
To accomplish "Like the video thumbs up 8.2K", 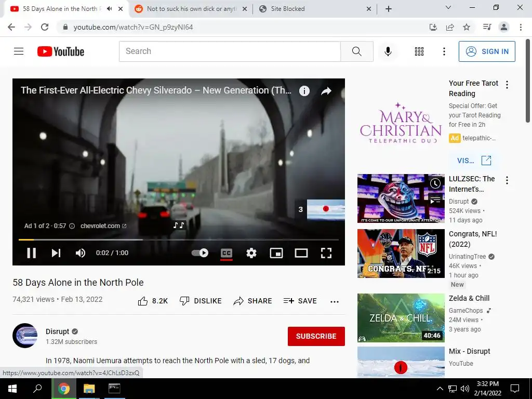I will tap(153, 301).
